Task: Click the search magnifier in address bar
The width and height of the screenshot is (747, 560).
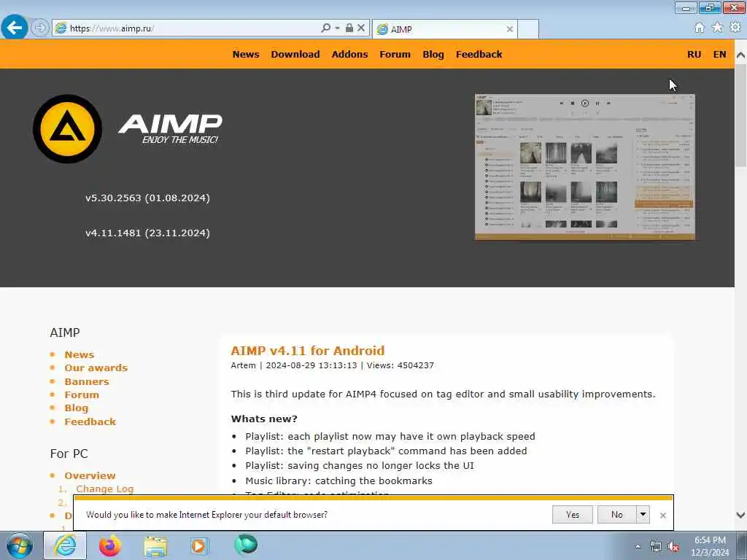Action: 326,28
